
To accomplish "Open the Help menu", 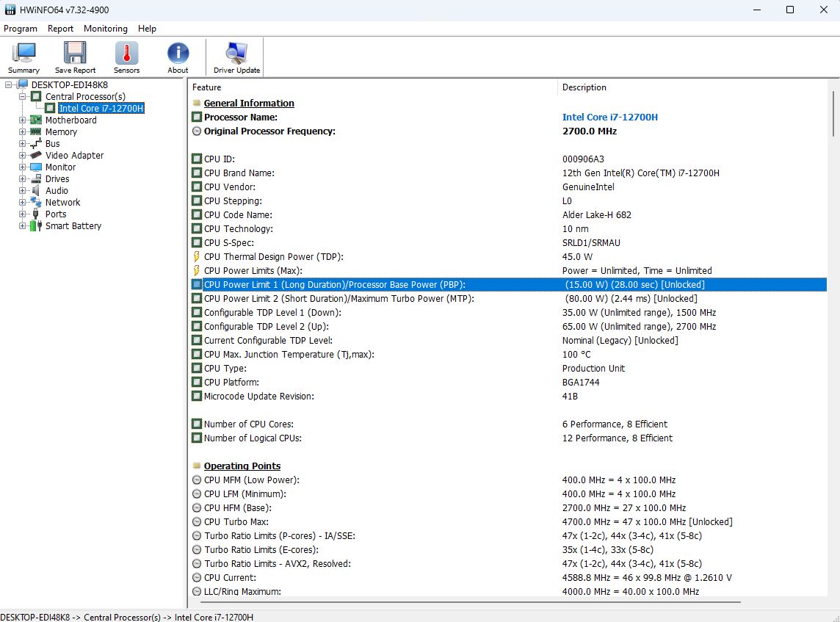I will pos(147,29).
